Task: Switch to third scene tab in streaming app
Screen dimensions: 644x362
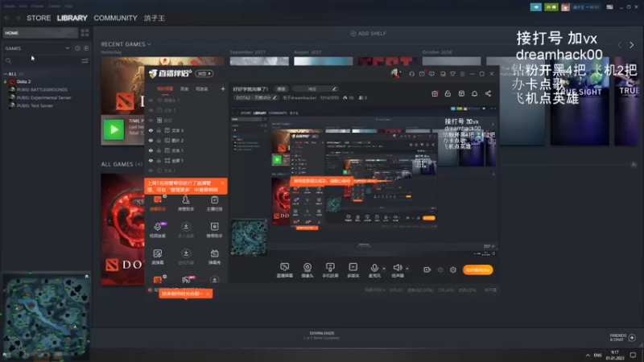Action: point(202,88)
